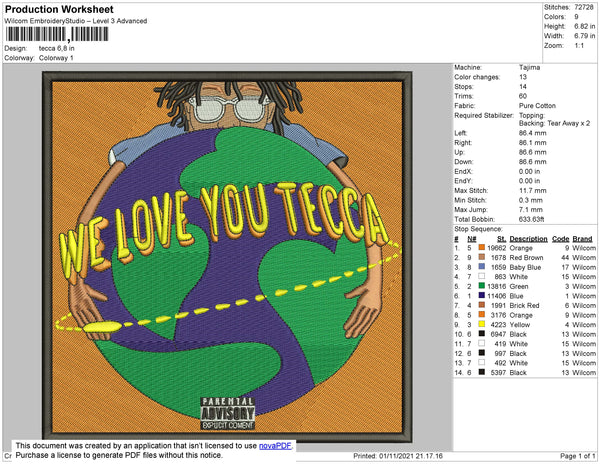This screenshot has height=464, width=600.
Task: Click the Total Bobbin value 633.63ft
Action: pos(532,219)
